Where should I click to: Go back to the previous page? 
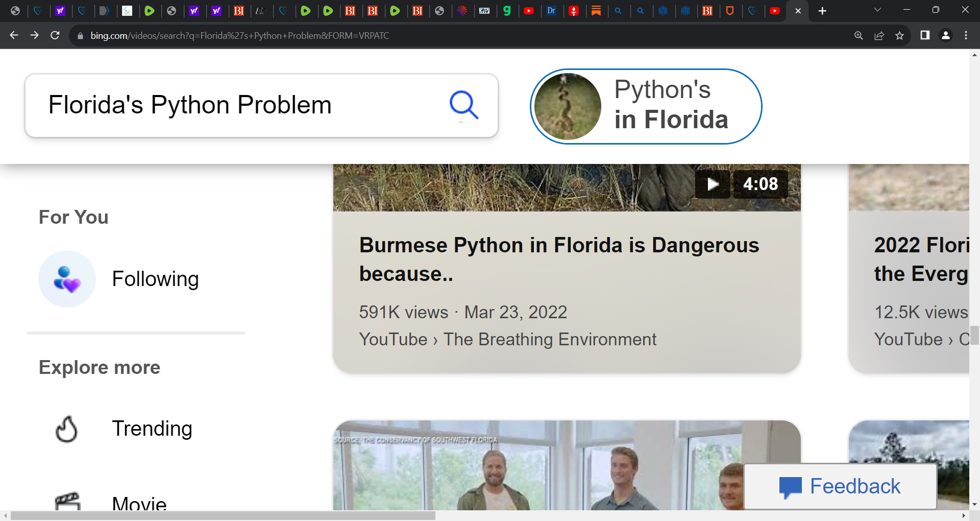tap(14, 35)
